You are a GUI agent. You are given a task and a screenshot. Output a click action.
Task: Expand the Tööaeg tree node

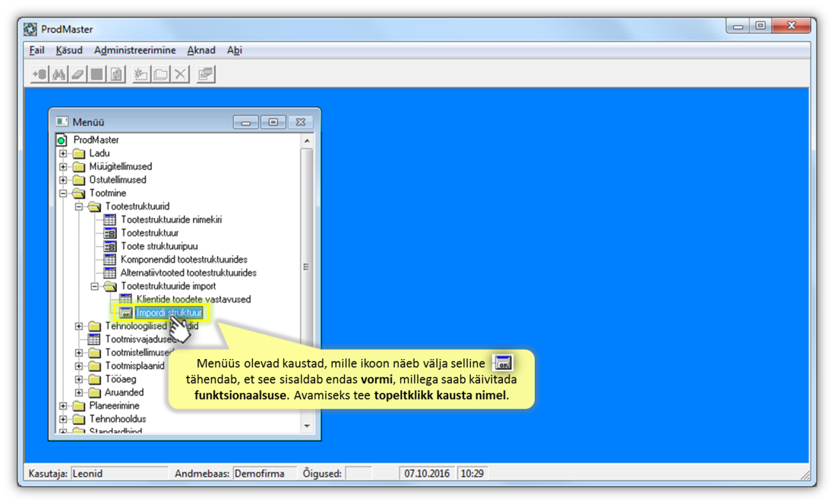click(79, 379)
